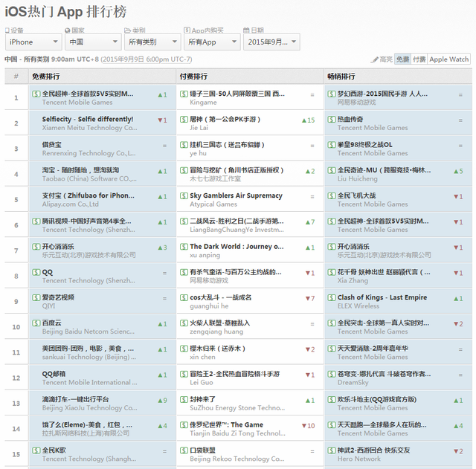
Task: Switch to the 付费 paid filter
Action: [419, 59]
